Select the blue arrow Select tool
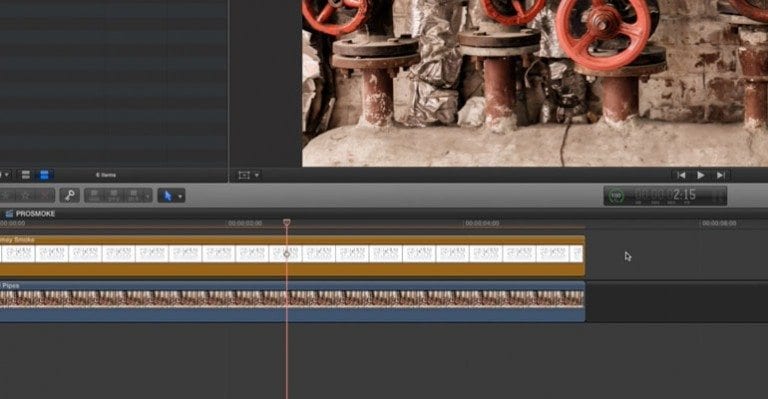768x399 pixels. click(x=168, y=196)
